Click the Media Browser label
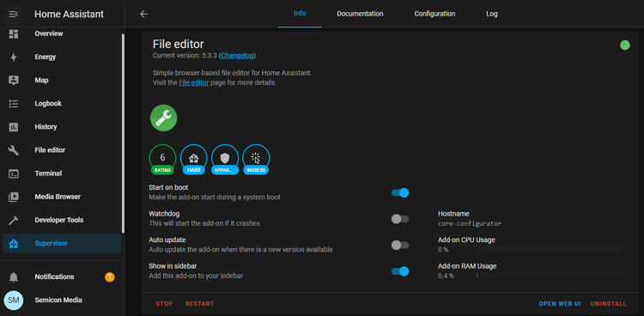Image resolution: width=644 pixels, height=316 pixels. (x=58, y=197)
